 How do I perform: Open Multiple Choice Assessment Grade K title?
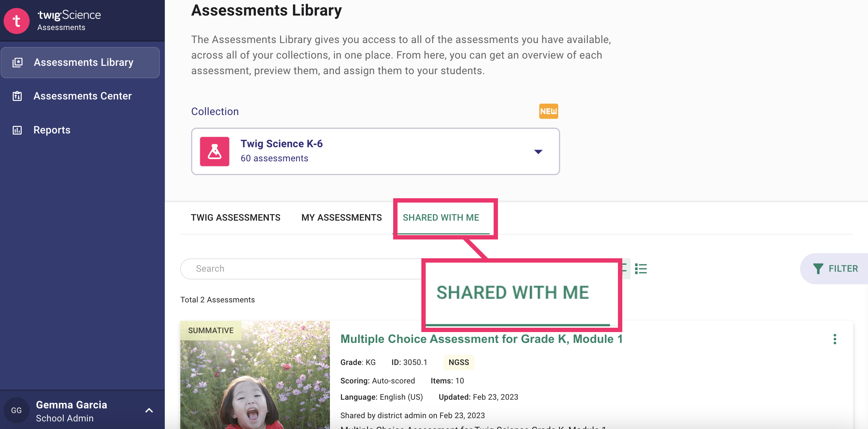(481, 339)
